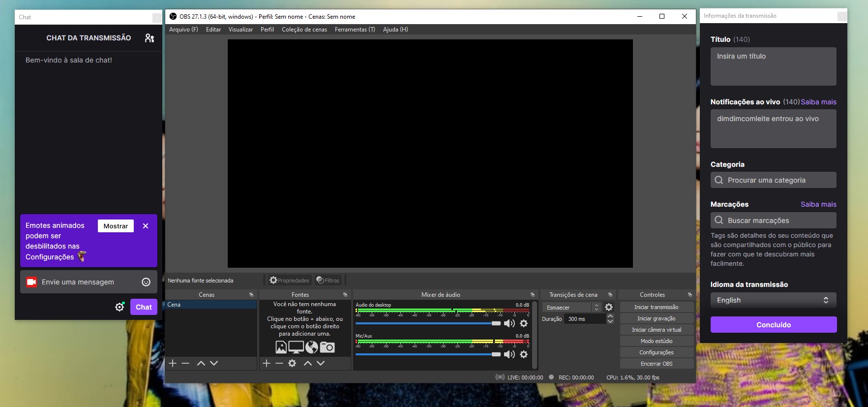Pop out the Controles dock
The height and width of the screenshot is (407, 868).
pyautogui.click(x=690, y=295)
